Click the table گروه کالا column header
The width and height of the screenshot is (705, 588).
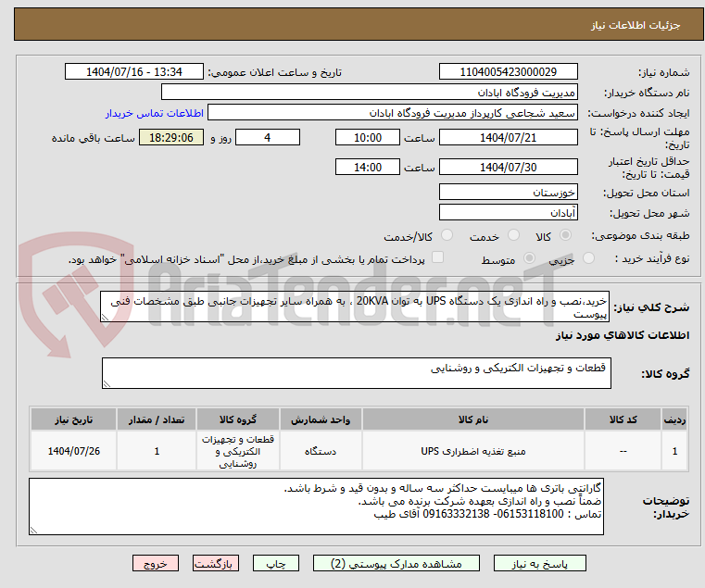tap(238, 419)
